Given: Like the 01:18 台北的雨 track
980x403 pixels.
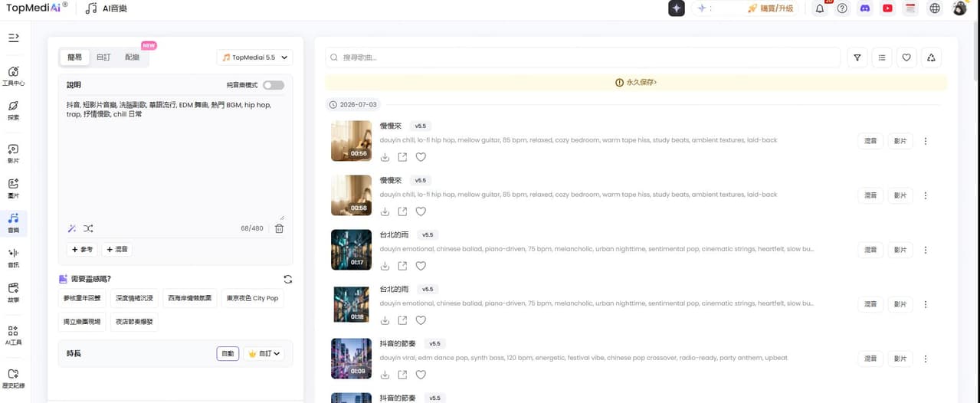Looking at the screenshot, I should pos(421,320).
